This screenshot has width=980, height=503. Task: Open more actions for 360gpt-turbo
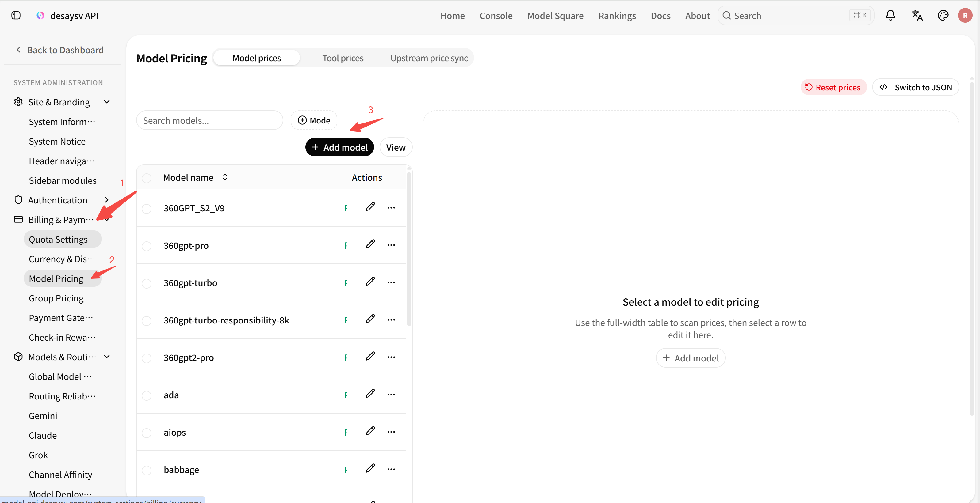(x=391, y=282)
